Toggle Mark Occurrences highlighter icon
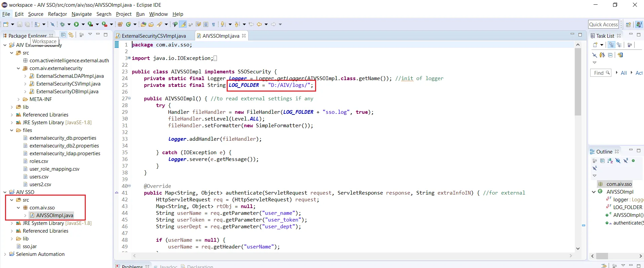 183,24
